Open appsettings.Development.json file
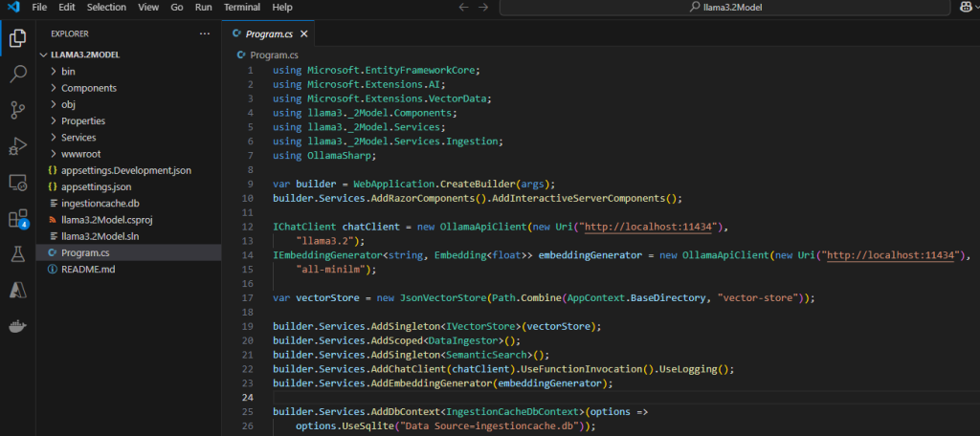The width and height of the screenshot is (980, 436). click(126, 170)
